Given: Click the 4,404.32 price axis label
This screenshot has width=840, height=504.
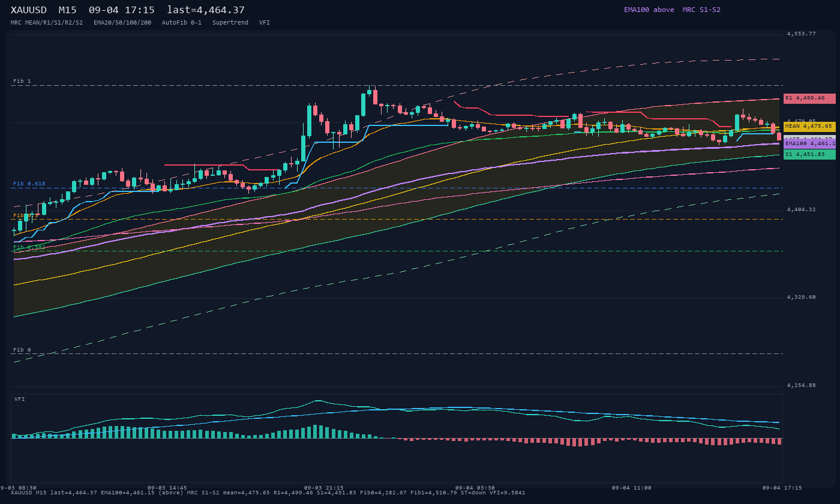Looking at the screenshot, I should pyautogui.click(x=801, y=209).
